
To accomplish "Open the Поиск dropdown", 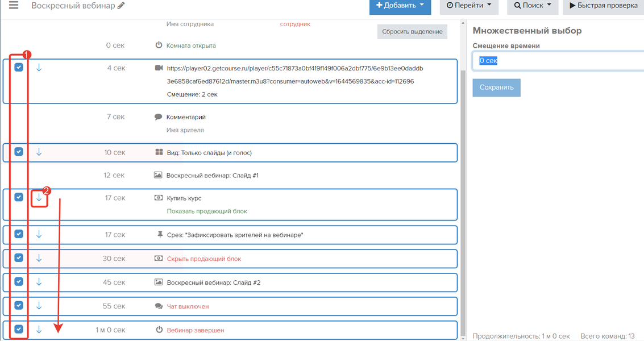I will pyautogui.click(x=533, y=6).
